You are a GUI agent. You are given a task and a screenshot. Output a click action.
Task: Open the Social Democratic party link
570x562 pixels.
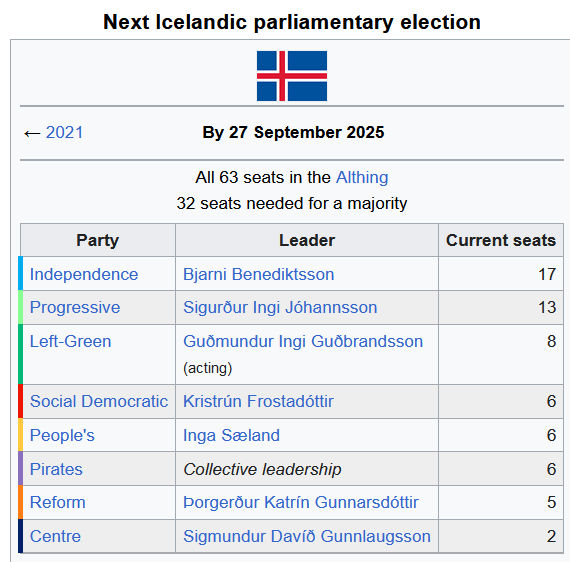(x=99, y=401)
